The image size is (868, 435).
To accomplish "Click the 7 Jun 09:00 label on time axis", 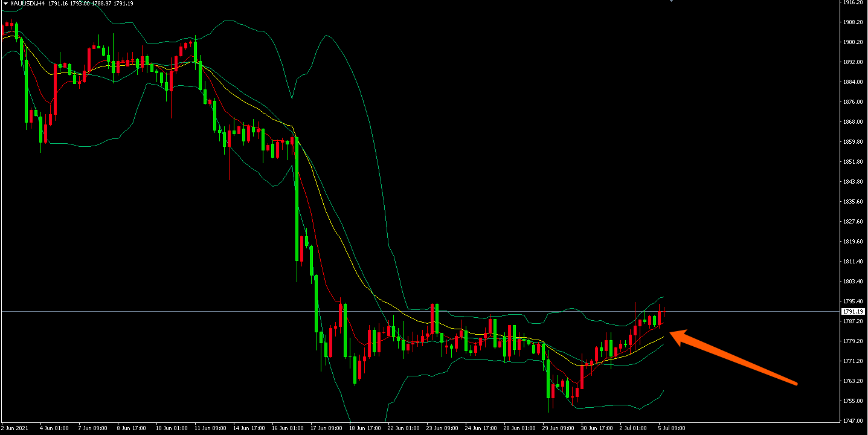I will click(x=92, y=428).
